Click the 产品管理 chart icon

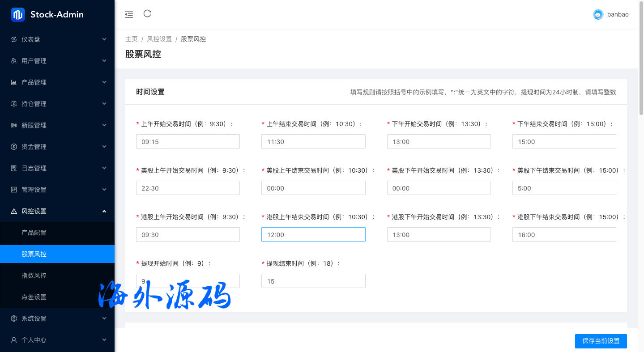click(14, 82)
